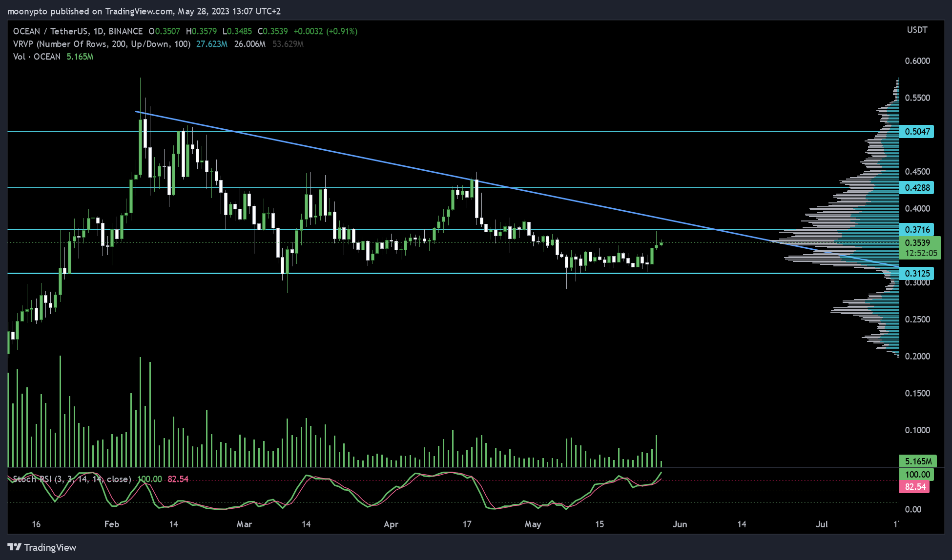This screenshot has width=952, height=560.
Task: Click the 0.2000 price axis tick
Action: coord(917,357)
